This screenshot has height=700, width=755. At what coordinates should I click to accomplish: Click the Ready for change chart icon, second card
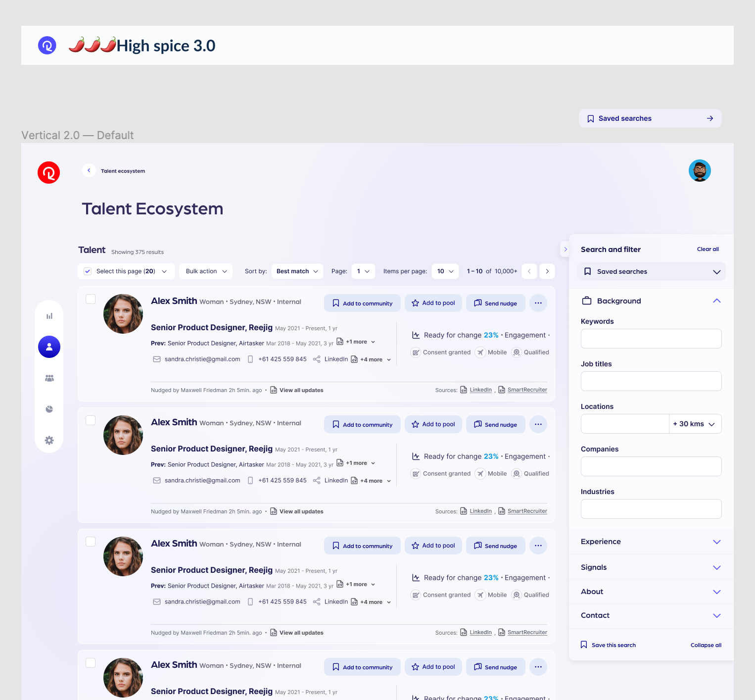click(416, 456)
